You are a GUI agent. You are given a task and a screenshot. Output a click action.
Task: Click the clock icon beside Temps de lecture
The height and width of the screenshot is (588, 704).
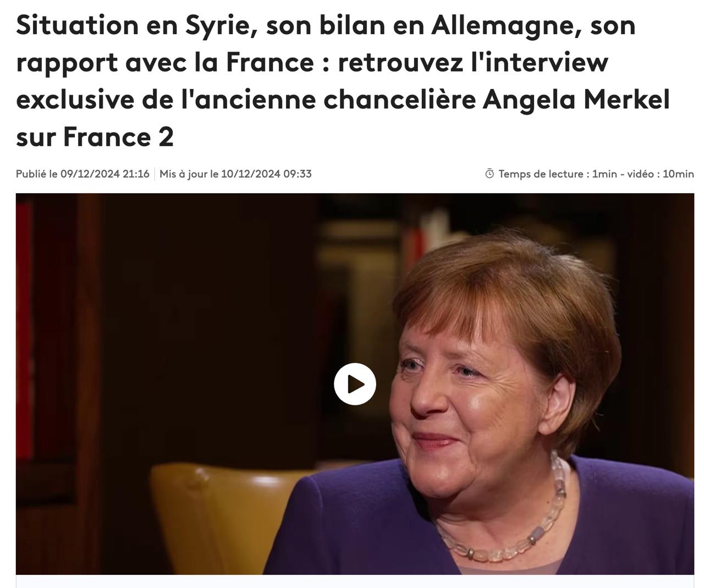point(490,174)
